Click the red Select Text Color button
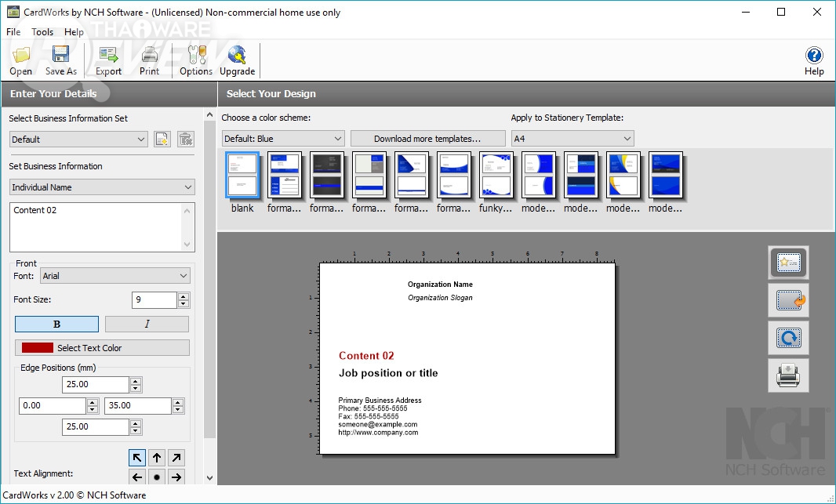Image resolution: width=836 pixels, height=504 pixels. click(102, 348)
